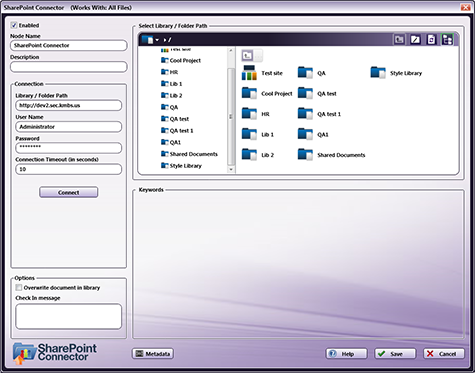475x373 pixels.
Task: Open QA folder icon in folder view
Action: pos(305,73)
